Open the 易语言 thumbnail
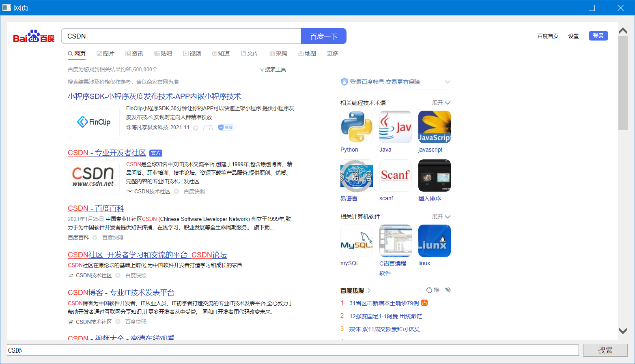 (x=356, y=176)
